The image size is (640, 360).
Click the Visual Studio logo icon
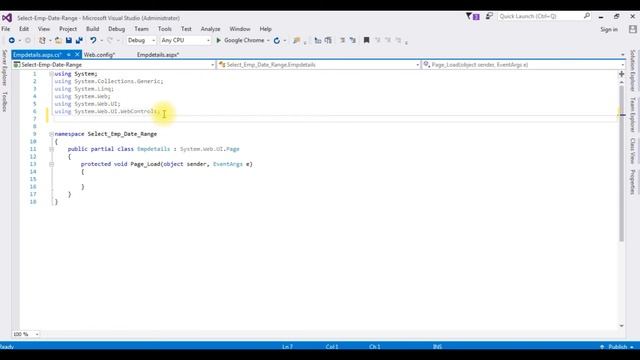tap(7, 18)
